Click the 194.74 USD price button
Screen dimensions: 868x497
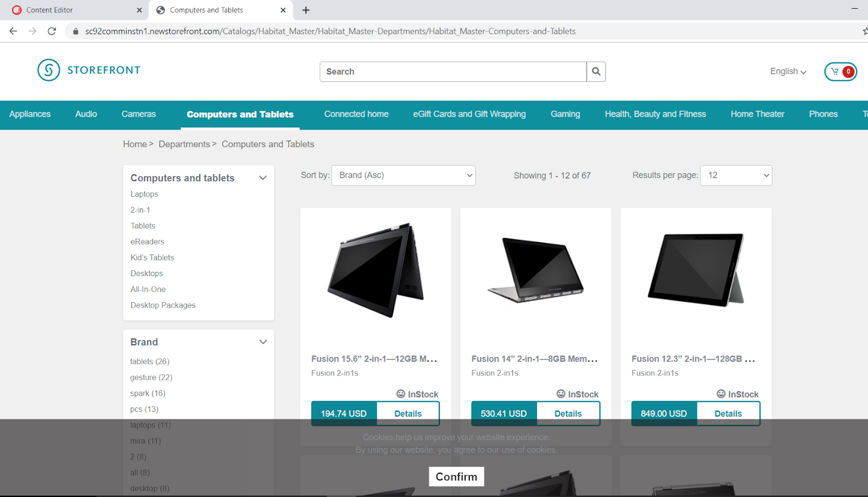click(344, 413)
